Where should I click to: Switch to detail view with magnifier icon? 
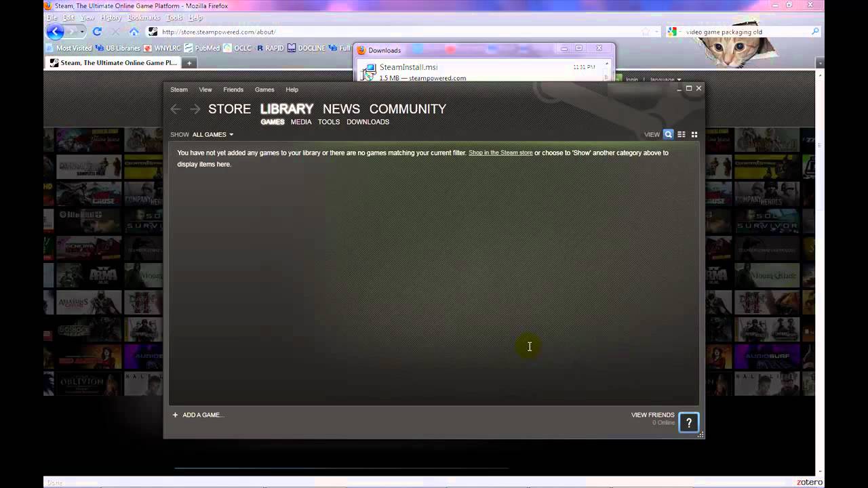669,134
